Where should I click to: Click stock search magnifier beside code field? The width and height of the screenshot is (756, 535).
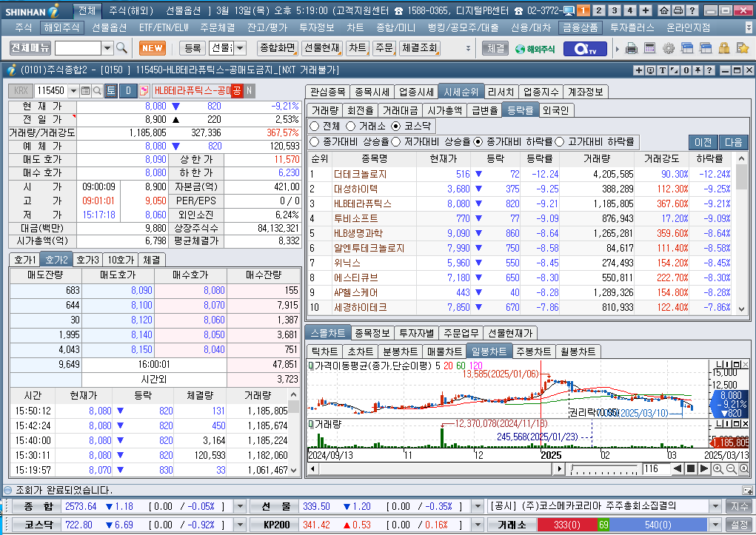pos(97,90)
